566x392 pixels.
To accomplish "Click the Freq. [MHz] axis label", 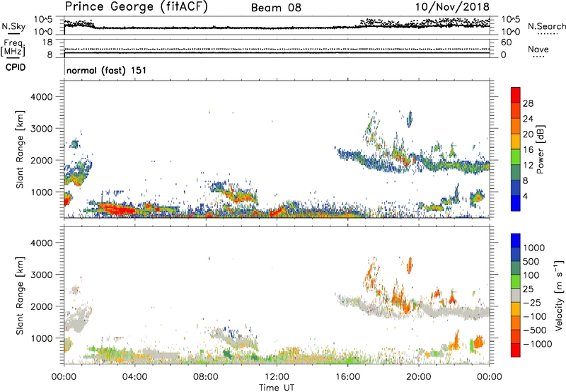I will coord(11,47).
